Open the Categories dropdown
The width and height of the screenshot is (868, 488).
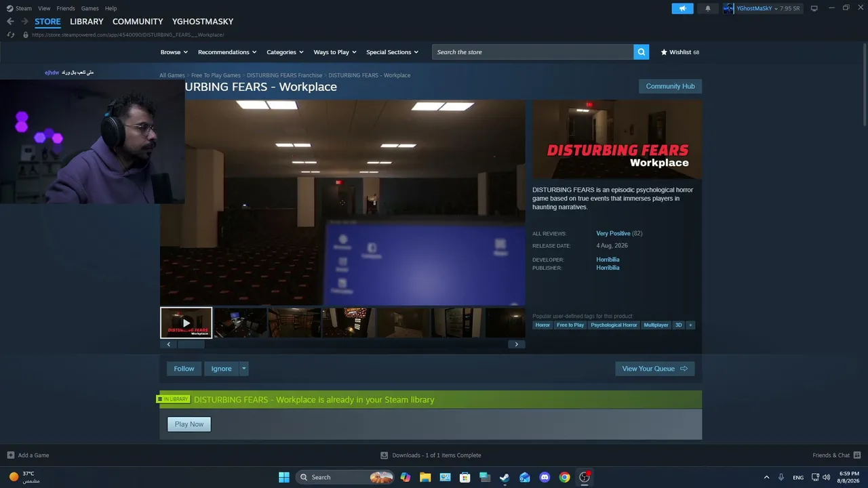coord(285,52)
